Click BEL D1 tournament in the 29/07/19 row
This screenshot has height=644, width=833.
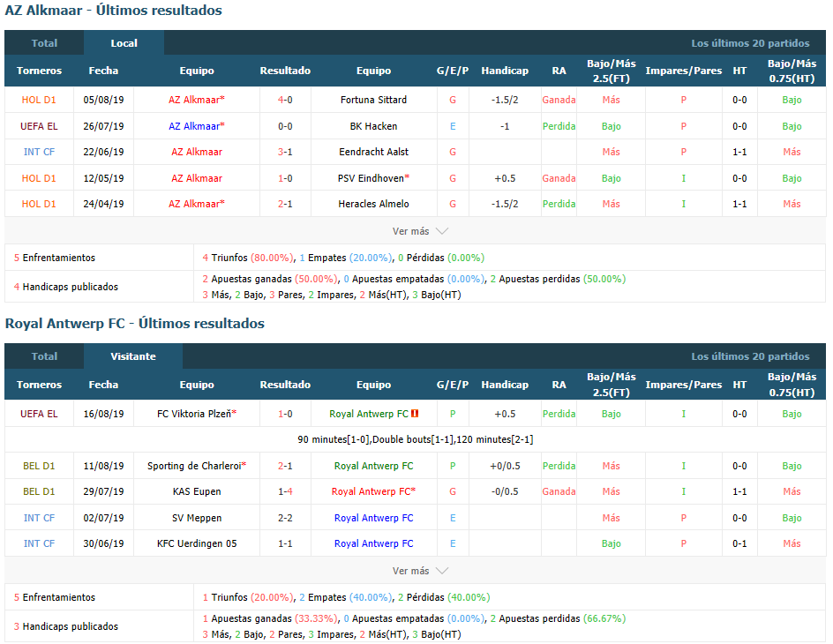pyautogui.click(x=39, y=491)
